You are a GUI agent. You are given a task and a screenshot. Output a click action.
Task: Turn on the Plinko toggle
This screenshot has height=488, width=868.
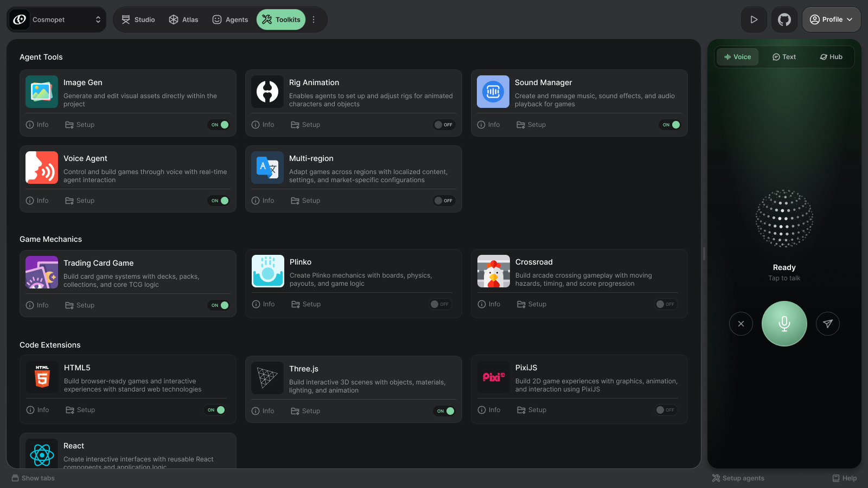click(441, 304)
